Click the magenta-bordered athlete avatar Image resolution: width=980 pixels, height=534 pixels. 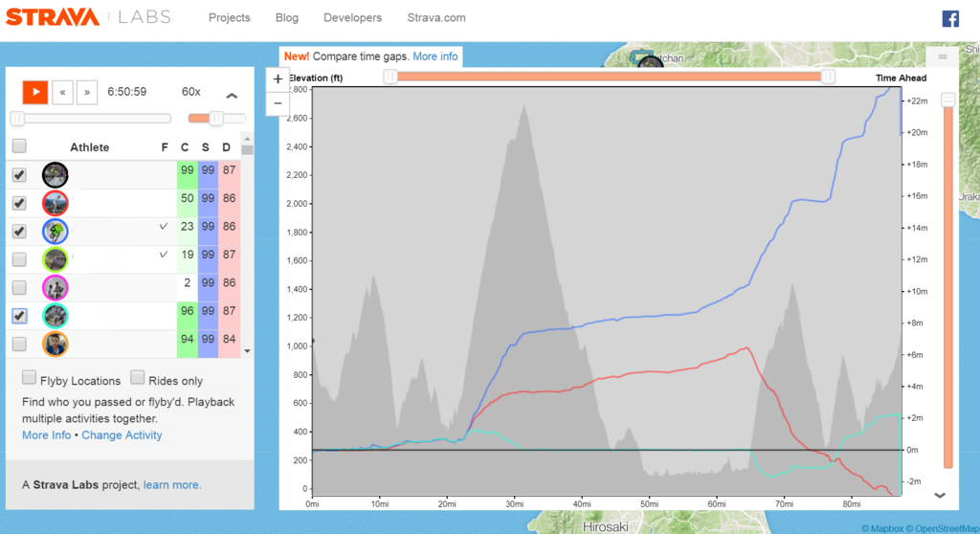click(x=55, y=288)
